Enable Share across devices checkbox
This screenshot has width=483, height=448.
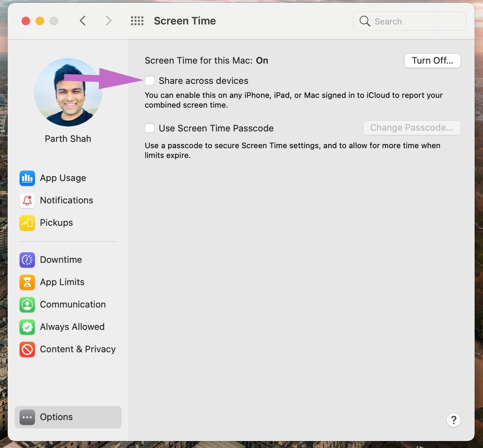(150, 80)
